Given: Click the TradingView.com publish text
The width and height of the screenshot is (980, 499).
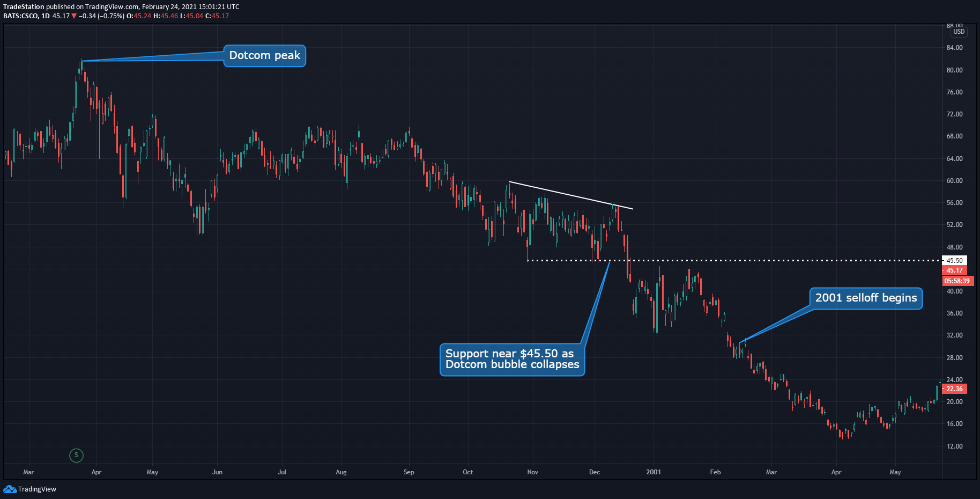Looking at the screenshot, I should pyautogui.click(x=112, y=7).
